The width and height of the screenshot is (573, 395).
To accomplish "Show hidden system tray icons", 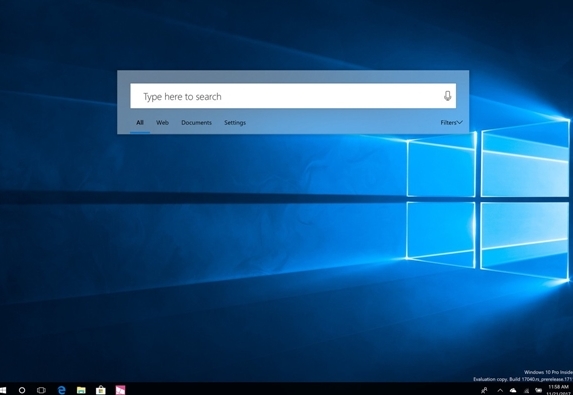I will [x=500, y=391].
